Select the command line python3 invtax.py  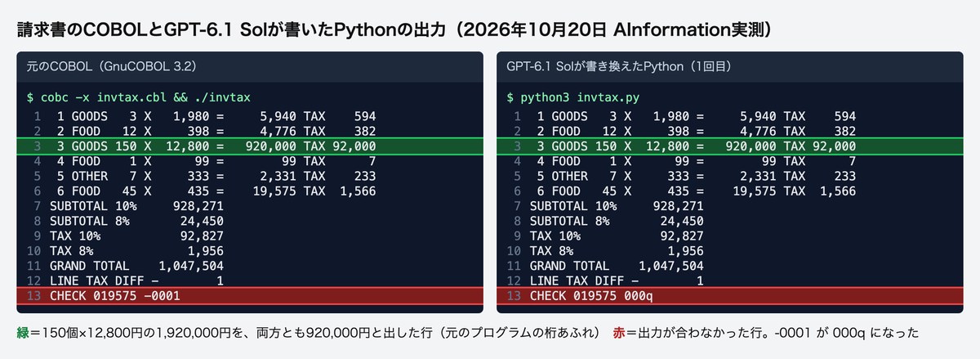pos(572,97)
